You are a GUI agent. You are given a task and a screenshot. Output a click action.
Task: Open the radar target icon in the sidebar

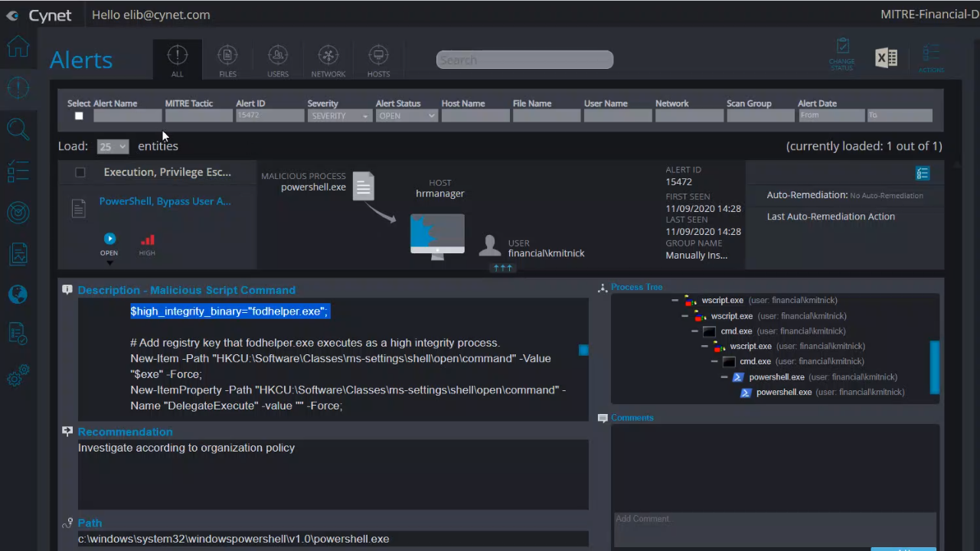(x=18, y=212)
